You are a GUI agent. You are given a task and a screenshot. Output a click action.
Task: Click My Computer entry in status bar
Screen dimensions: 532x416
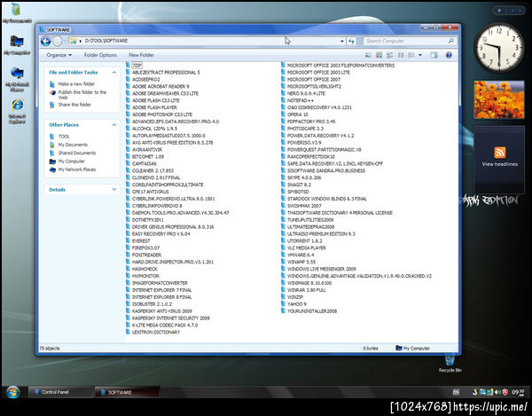413,348
